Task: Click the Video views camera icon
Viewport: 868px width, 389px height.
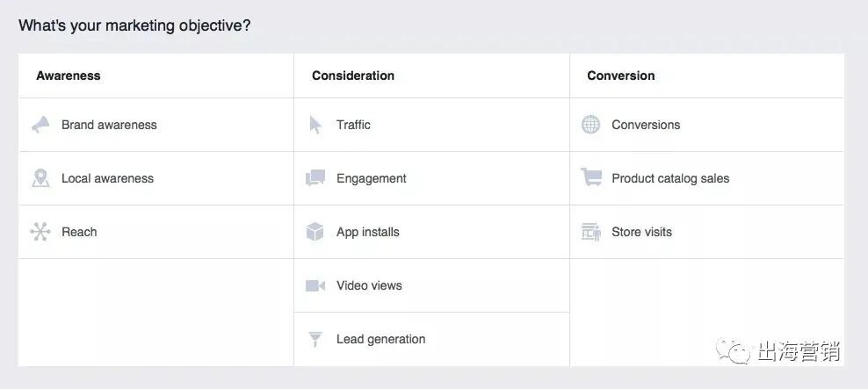Action: click(315, 285)
